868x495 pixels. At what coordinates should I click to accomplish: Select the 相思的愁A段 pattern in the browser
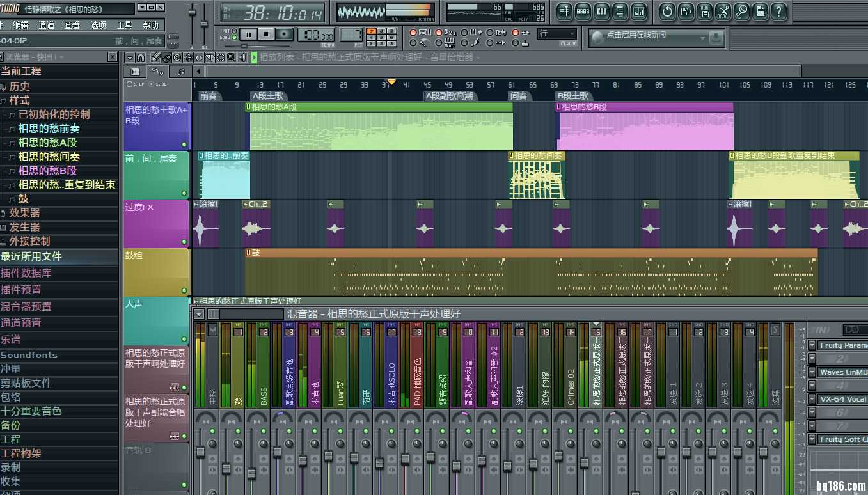[x=47, y=143]
